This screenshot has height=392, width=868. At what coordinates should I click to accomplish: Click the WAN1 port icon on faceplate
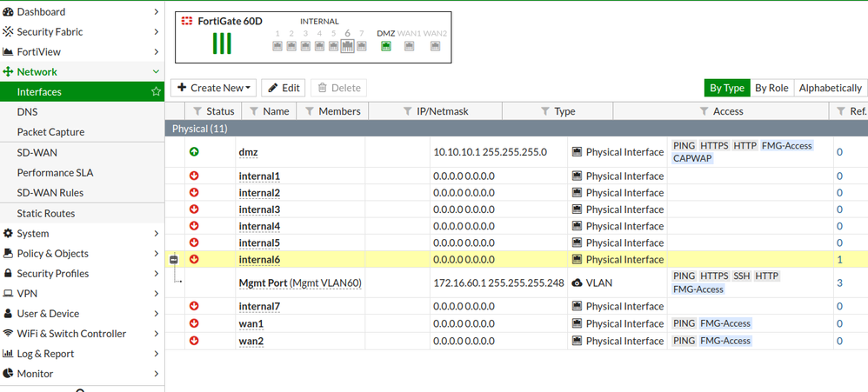pyautogui.click(x=409, y=46)
